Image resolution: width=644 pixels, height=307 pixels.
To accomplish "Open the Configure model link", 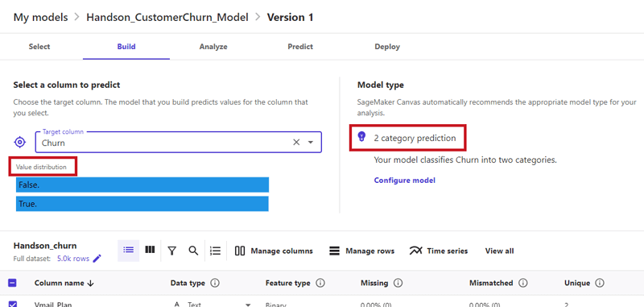I will click(x=405, y=180).
